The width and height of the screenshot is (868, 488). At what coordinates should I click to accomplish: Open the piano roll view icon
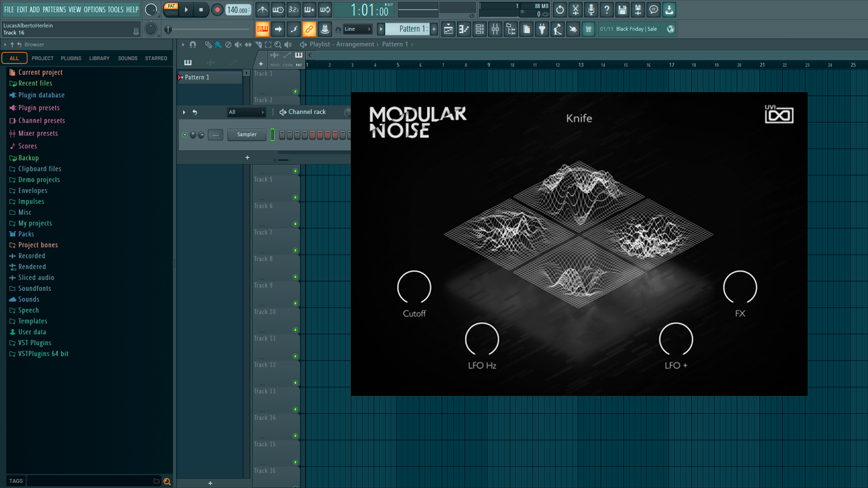coord(464,29)
